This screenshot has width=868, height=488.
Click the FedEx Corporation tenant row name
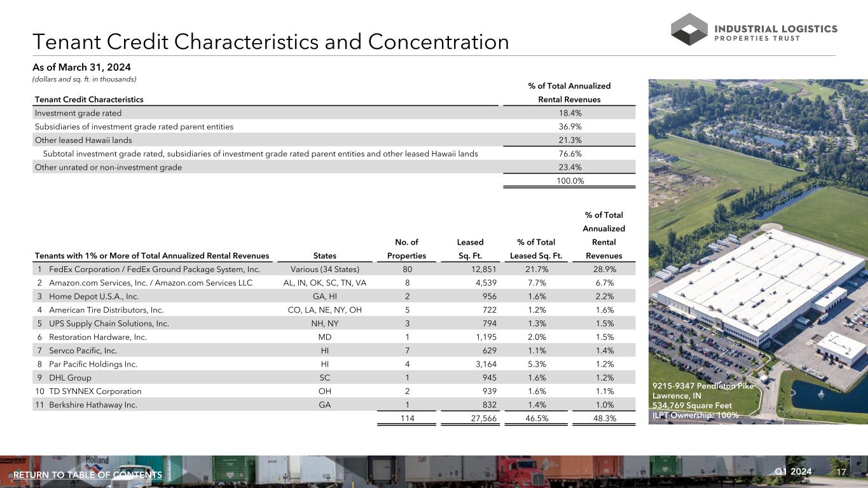coord(155,269)
